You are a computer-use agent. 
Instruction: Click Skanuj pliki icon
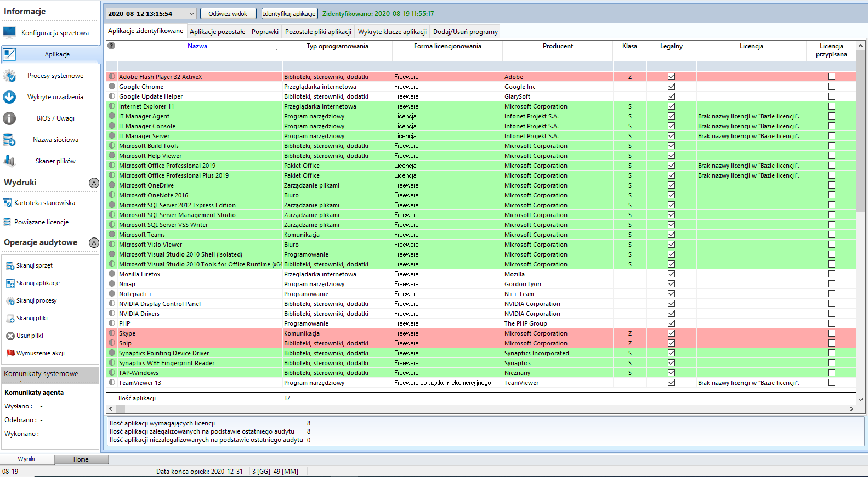(x=10, y=319)
